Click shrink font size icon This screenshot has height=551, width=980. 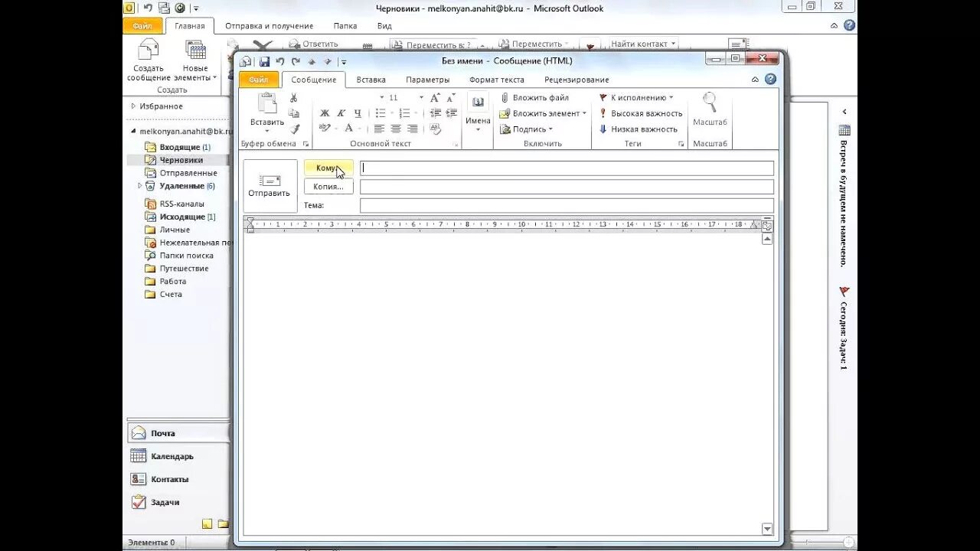pyautogui.click(x=451, y=98)
